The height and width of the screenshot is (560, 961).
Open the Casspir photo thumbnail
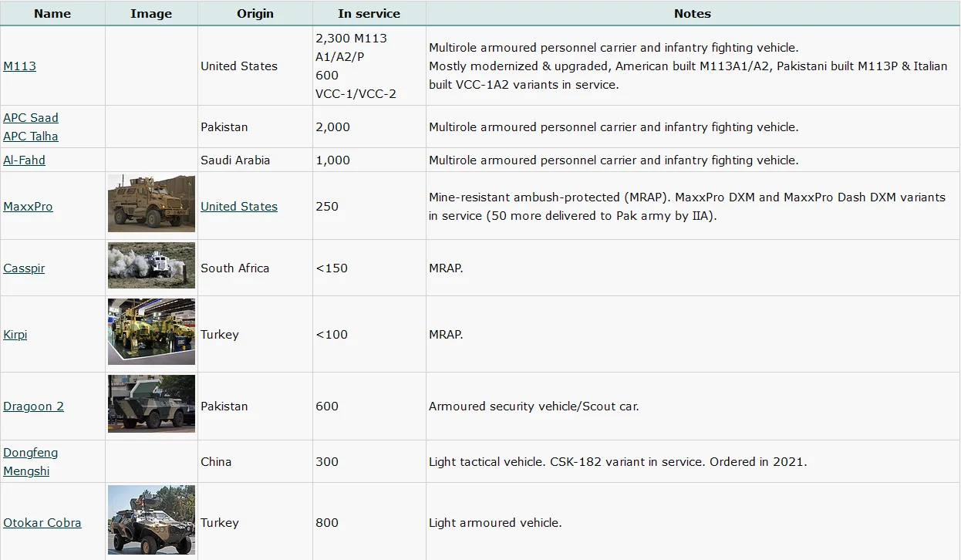[x=151, y=265]
